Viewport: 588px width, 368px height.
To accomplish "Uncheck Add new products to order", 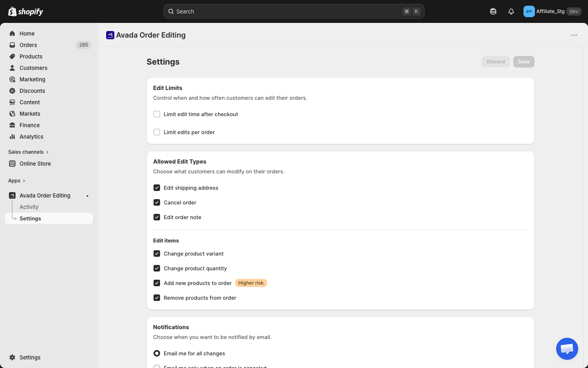I will 157,283.
